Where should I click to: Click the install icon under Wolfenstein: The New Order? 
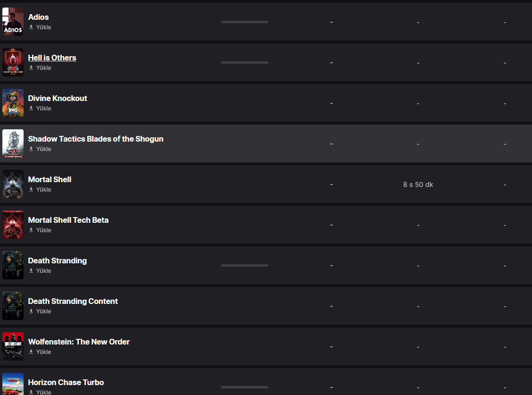pyautogui.click(x=31, y=352)
